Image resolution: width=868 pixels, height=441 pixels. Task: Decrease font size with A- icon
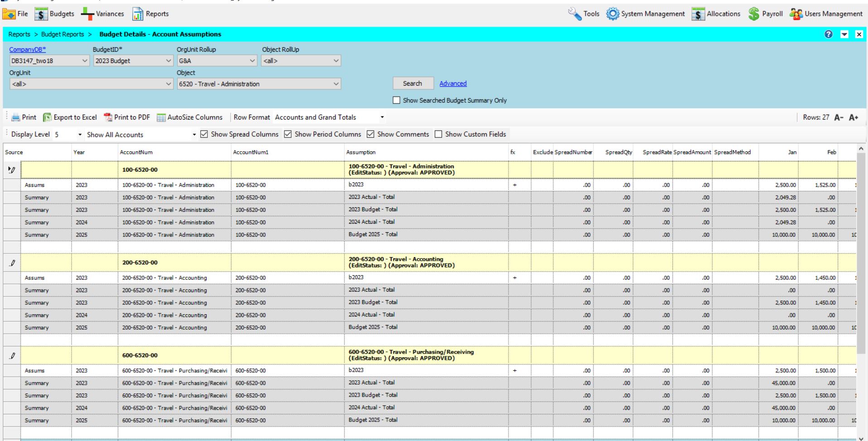[839, 118]
